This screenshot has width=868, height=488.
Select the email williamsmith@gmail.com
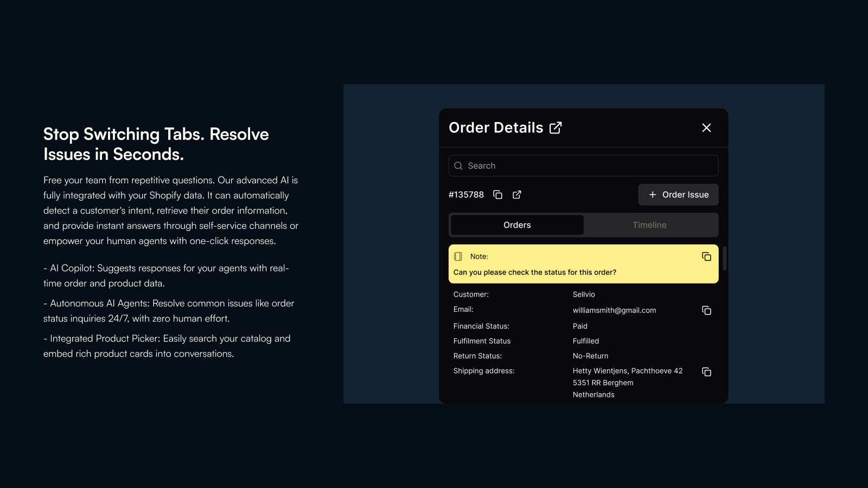coord(614,310)
